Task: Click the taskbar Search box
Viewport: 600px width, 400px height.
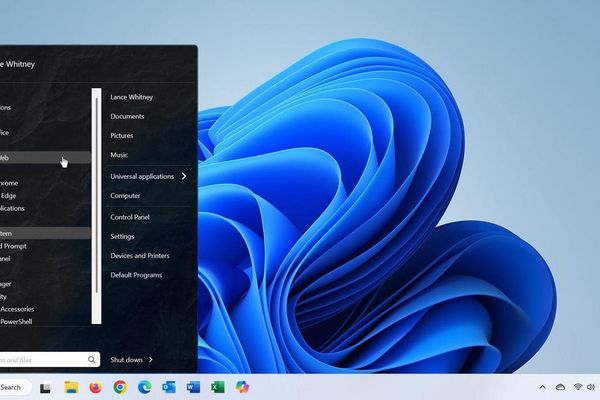Action: (15, 387)
